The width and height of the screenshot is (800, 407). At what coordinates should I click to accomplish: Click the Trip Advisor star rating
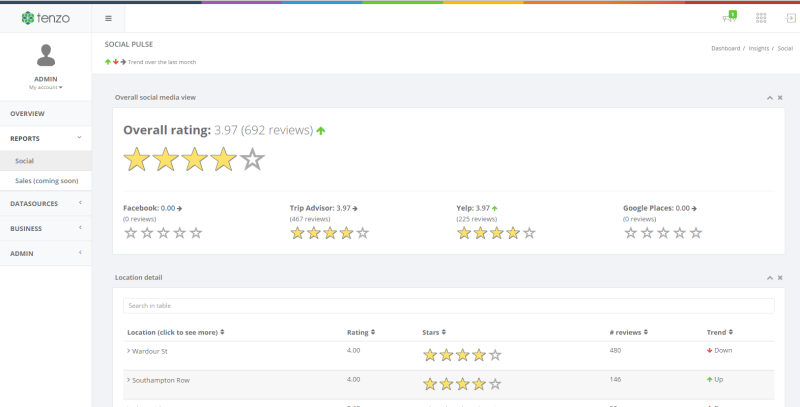[330, 233]
